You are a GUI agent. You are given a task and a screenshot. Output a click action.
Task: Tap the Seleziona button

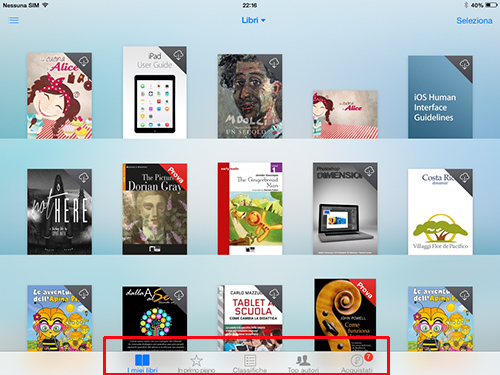pyautogui.click(x=474, y=21)
